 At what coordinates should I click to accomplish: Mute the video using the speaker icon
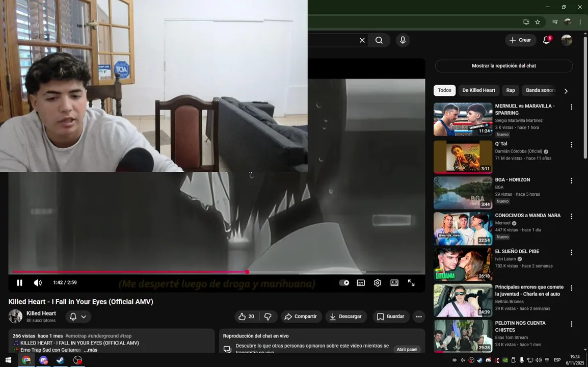click(x=38, y=283)
